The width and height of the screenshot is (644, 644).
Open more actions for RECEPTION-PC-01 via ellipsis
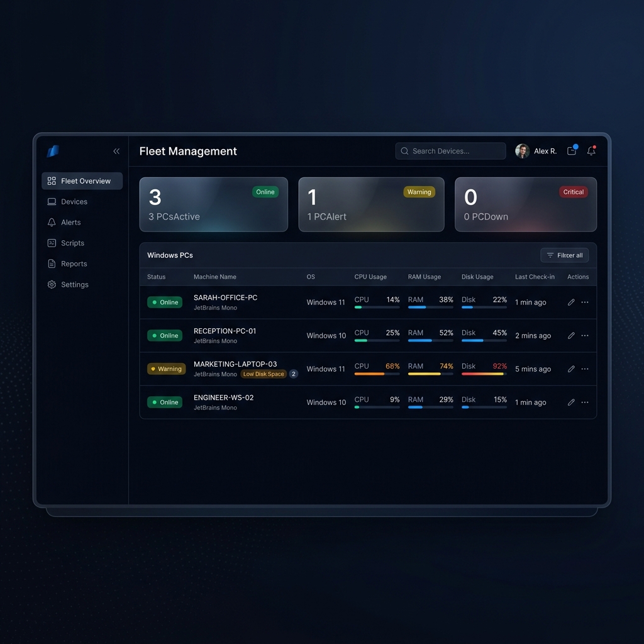585,335
